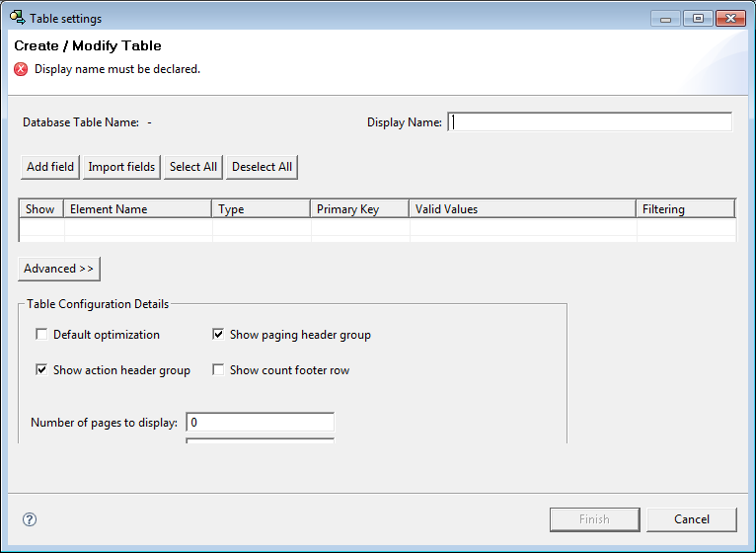Click the Filtering column header
Viewport: 756px width, 553px height.
pos(685,209)
